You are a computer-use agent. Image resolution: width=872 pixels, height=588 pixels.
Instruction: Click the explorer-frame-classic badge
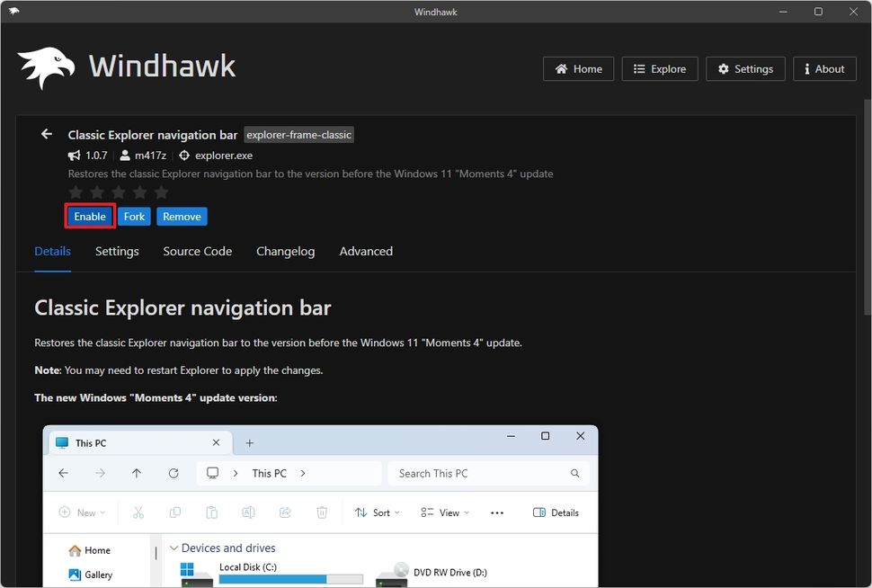pyautogui.click(x=298, y=134)
